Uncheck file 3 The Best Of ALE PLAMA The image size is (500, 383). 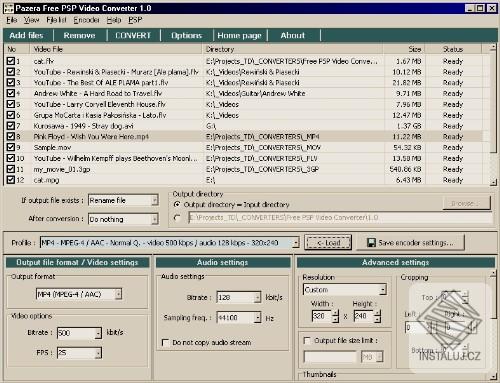[x=11, y=82]
